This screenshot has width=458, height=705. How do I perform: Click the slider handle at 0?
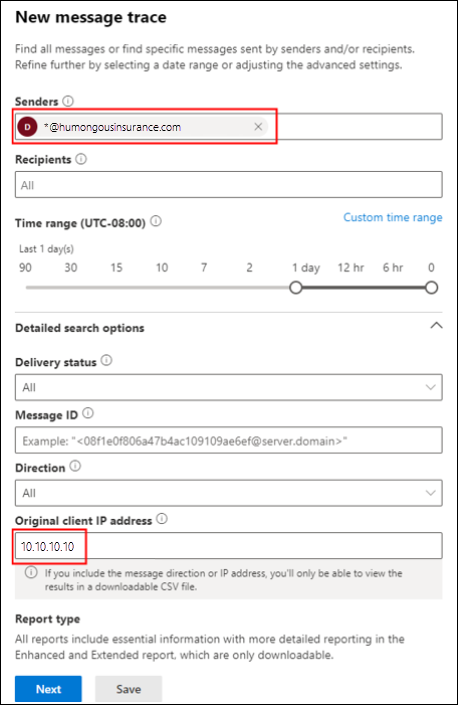click(431, 288)
